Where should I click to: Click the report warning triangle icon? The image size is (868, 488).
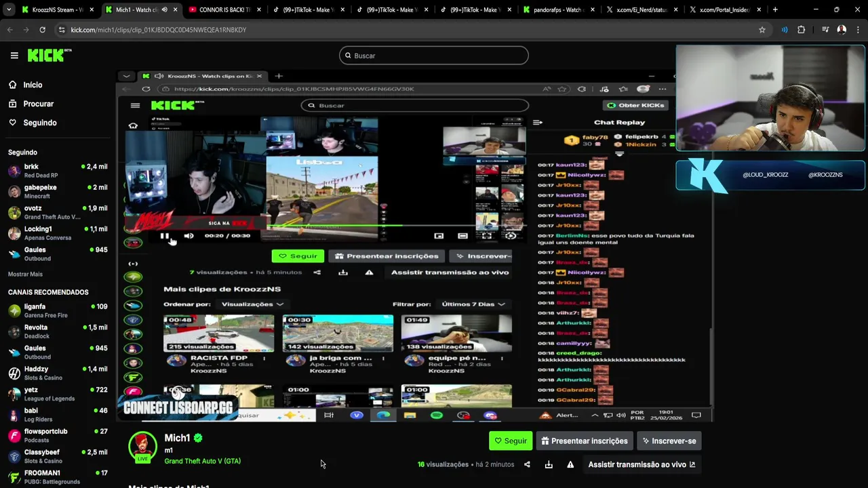(570, 464)
